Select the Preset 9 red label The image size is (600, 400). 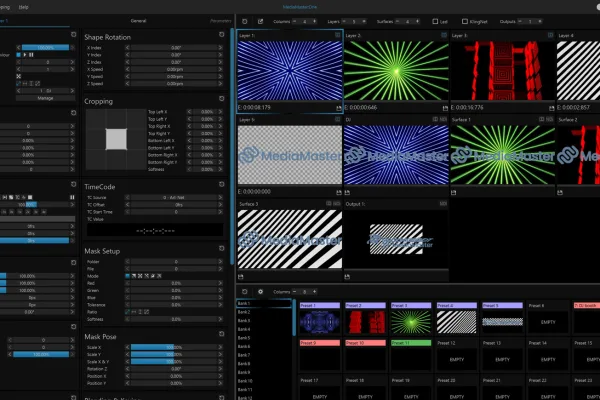320,343
